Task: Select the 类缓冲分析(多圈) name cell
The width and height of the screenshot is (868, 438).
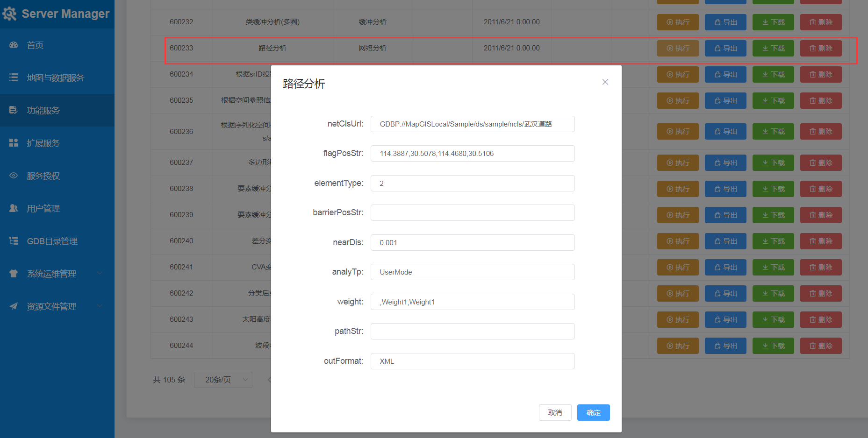Action: pyautogui.click(x=273, y=22)
